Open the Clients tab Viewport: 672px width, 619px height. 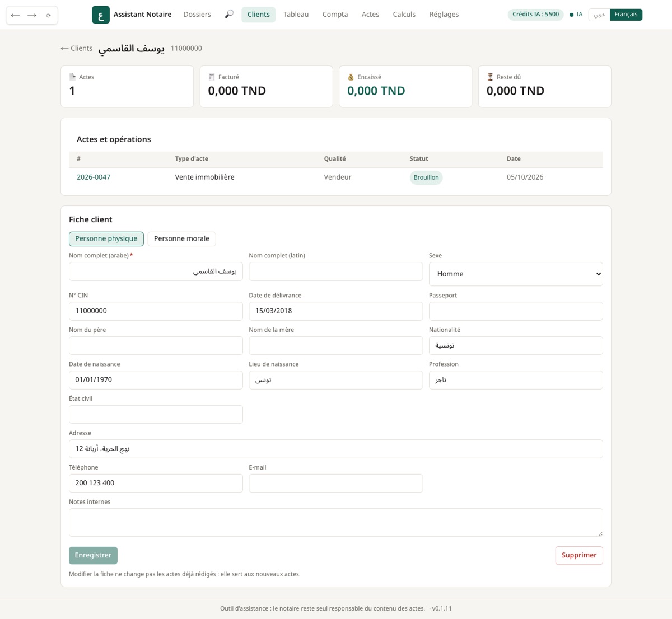click(x=259, y=15)
